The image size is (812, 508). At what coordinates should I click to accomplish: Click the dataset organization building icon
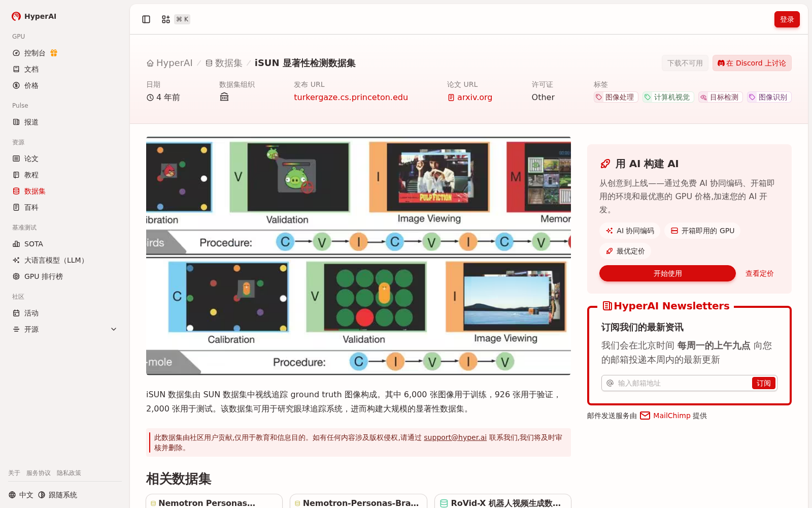224,97
